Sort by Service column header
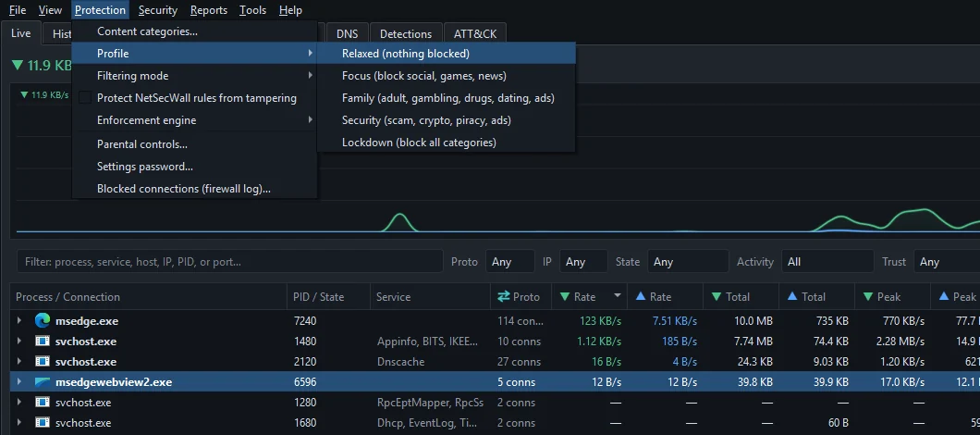 (430, 297)
